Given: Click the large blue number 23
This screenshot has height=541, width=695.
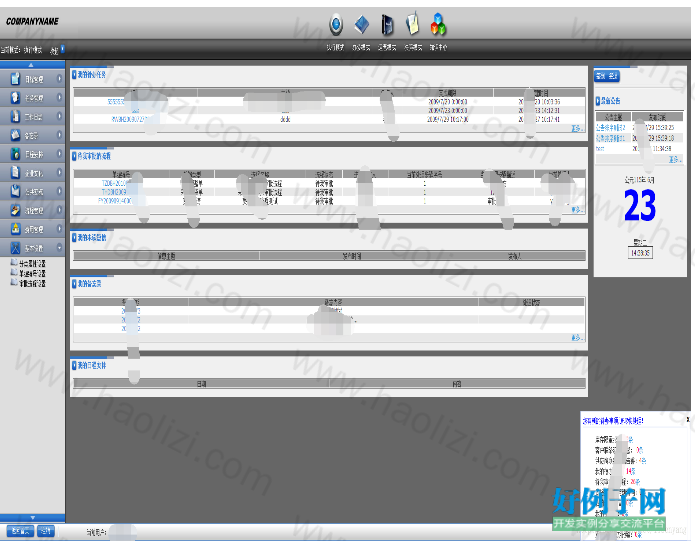Looking at the screenshot, I should [x=640, y=205].
